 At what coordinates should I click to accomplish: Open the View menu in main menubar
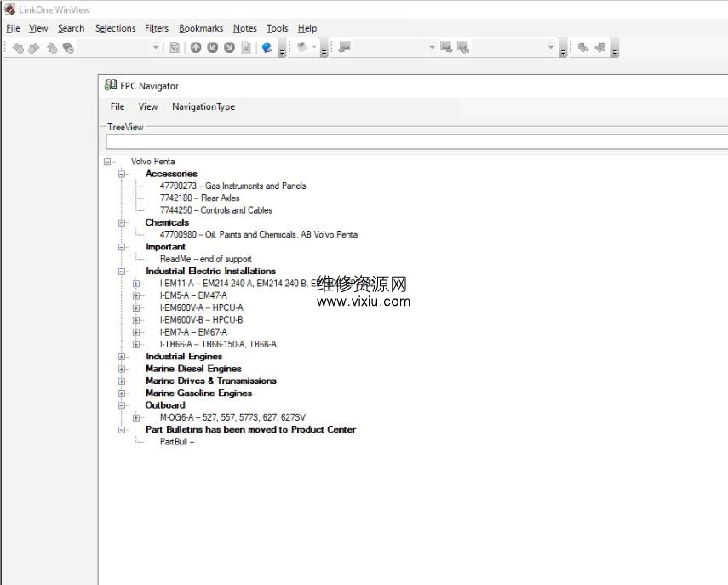point(38,28)
